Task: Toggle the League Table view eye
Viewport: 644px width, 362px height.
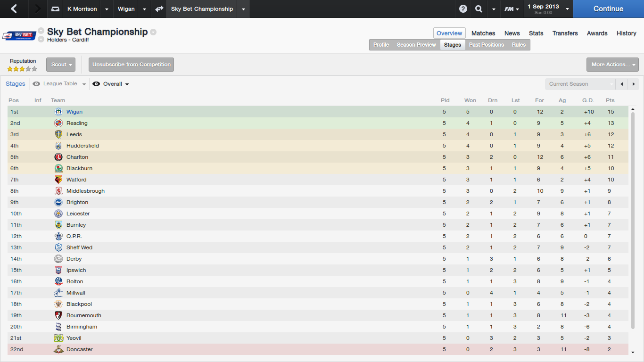Action: pyautogui.click(x=36, y=84)
